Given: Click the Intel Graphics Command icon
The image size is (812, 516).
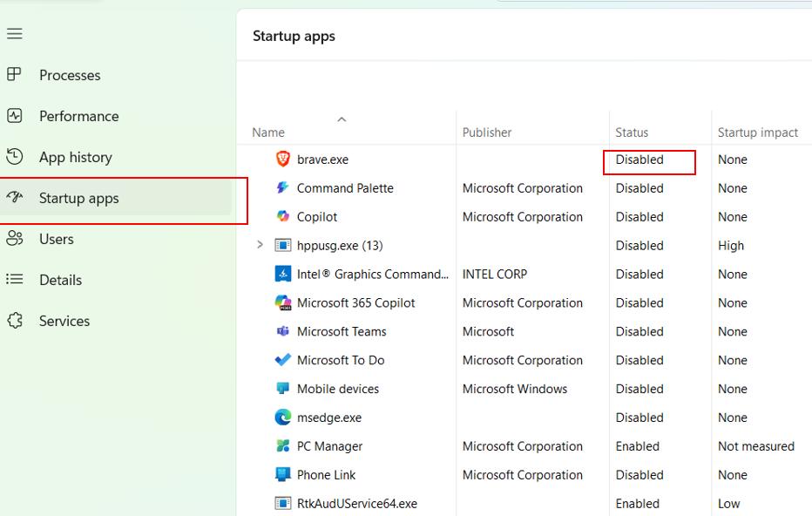Looking at the screenshot, I should pyautogui.click(x=283, y=274).
